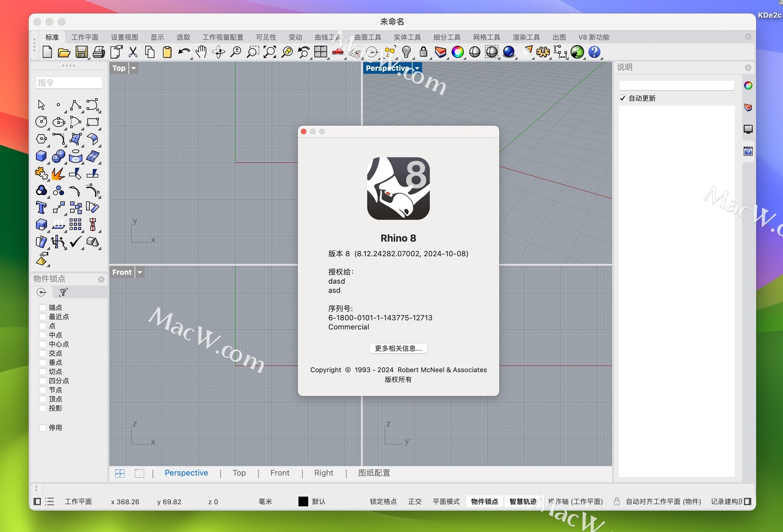Screen dimensions: 783x532
Task: Save the model with the floppy icon
Action: coord(82,52)
